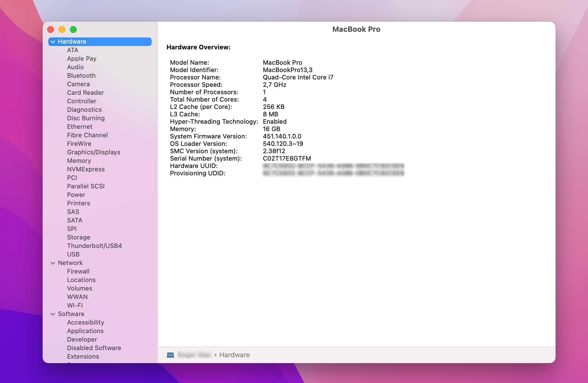Select Audio in the sidebar
The width and height of the screenshot is (588, 383).
coord(75,67)
